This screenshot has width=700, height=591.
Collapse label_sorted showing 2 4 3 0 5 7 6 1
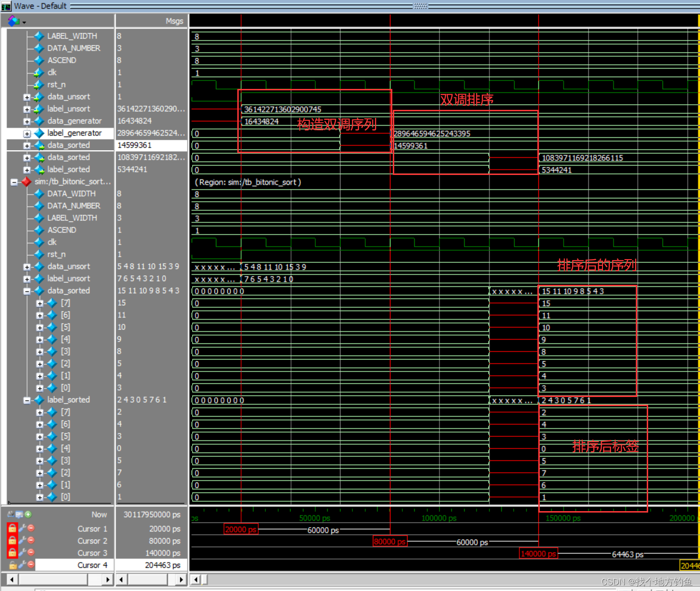[27, 400]
